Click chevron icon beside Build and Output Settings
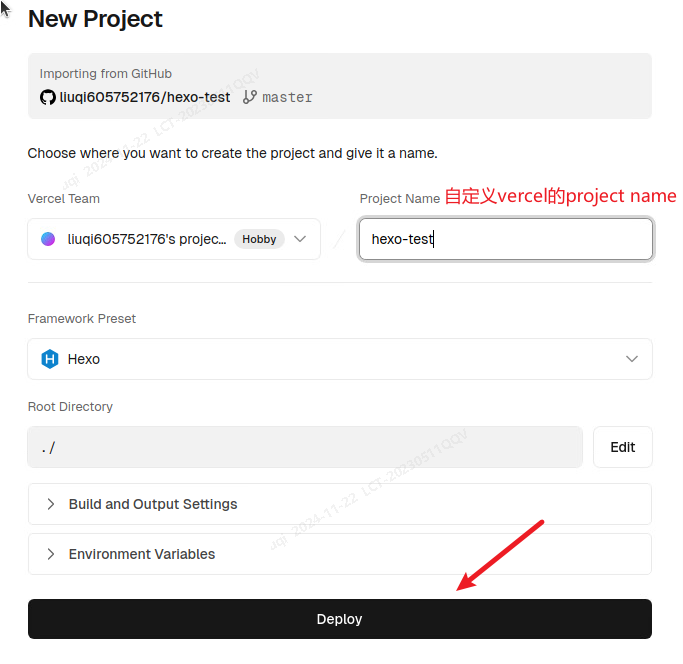The width and height of the screenshot is (683, 664). (x=51, y=504)
